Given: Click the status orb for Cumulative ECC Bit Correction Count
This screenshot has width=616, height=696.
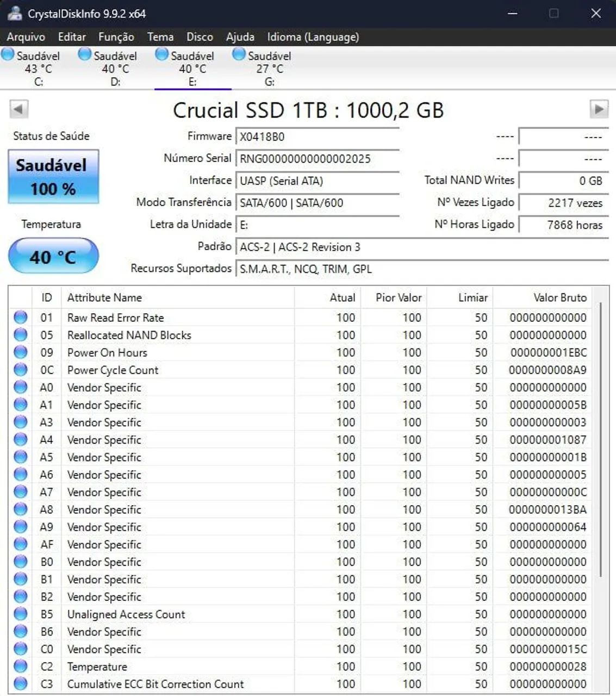Looking at the screenshot, I should [21, 683].
